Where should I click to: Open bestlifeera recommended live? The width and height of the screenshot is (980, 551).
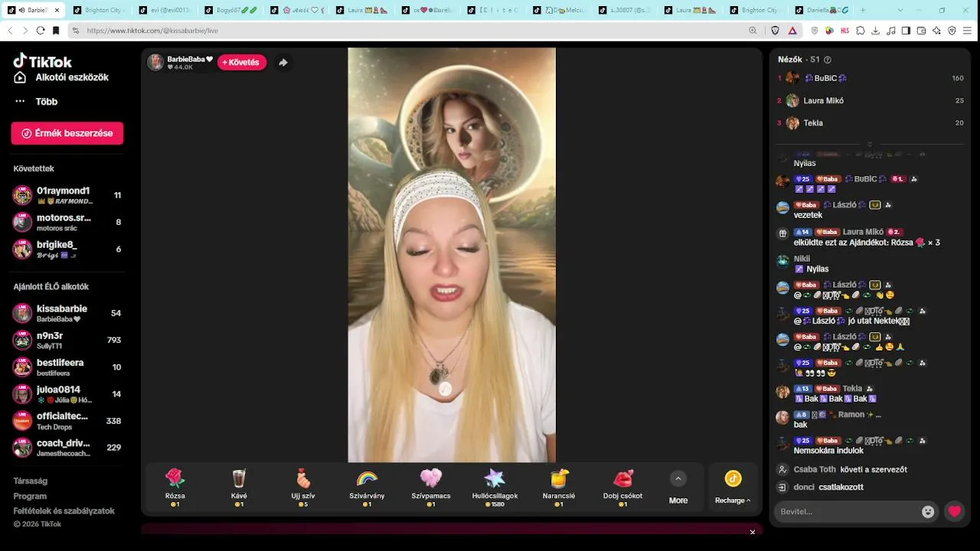coord(67,367)
